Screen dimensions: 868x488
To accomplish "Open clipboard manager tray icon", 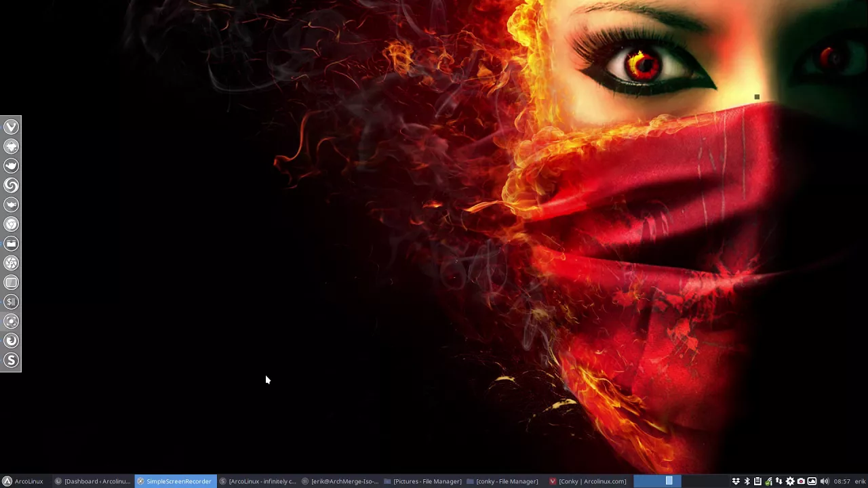I will (757, 481).
